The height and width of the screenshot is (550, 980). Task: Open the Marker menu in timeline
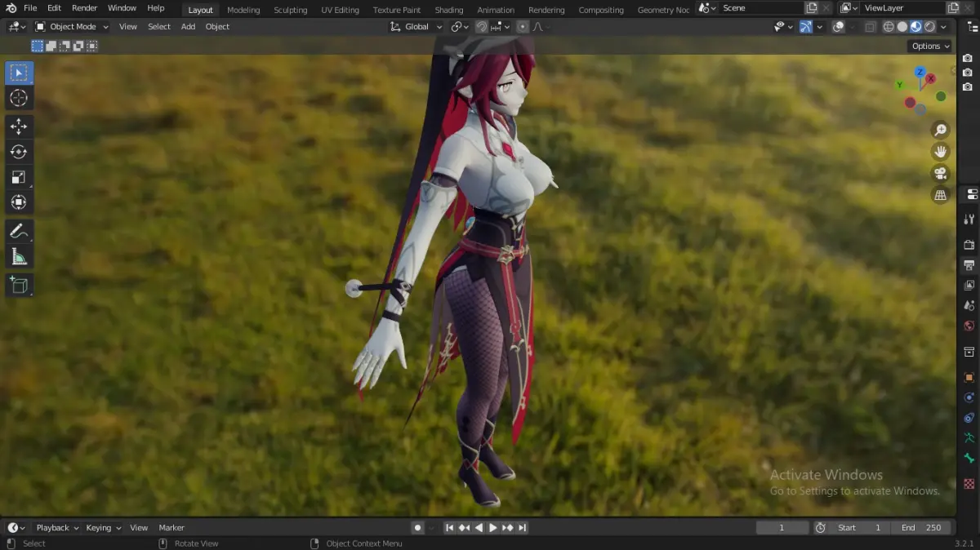pyautogui.click(x=171, y=528)
